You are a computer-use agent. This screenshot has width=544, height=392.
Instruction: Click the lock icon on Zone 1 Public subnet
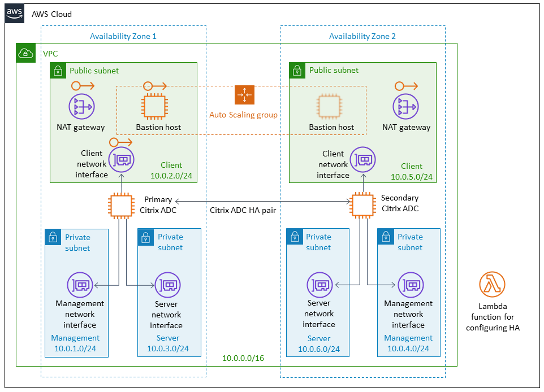tap(58, 71)
